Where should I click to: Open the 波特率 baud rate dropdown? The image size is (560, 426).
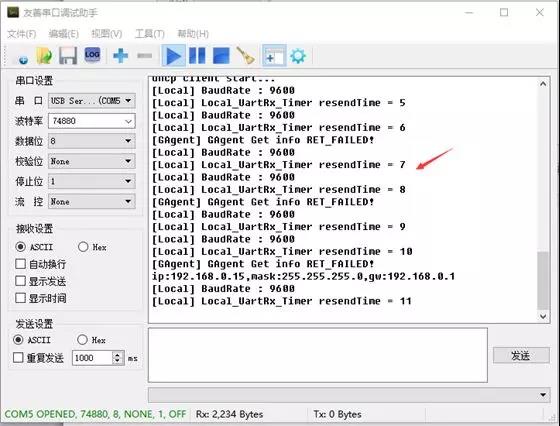click(x=92, y=121)
